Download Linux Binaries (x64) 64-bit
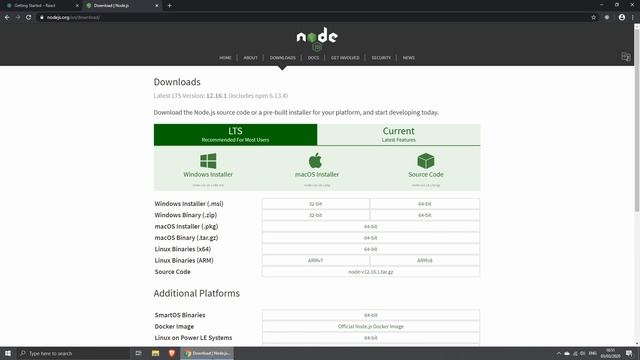 pos(371,249)
